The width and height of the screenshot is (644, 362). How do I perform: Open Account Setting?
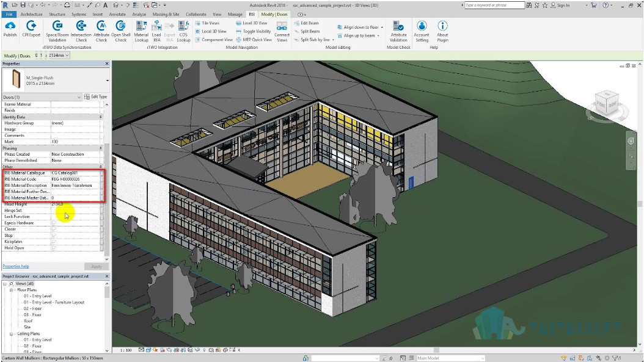(x=422, y=31)
